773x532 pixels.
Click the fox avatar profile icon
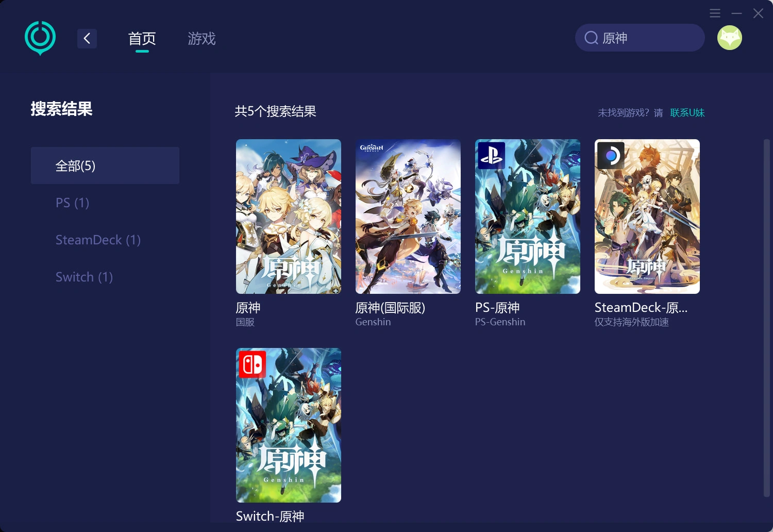pyautogui.click(x=730, y=38)
